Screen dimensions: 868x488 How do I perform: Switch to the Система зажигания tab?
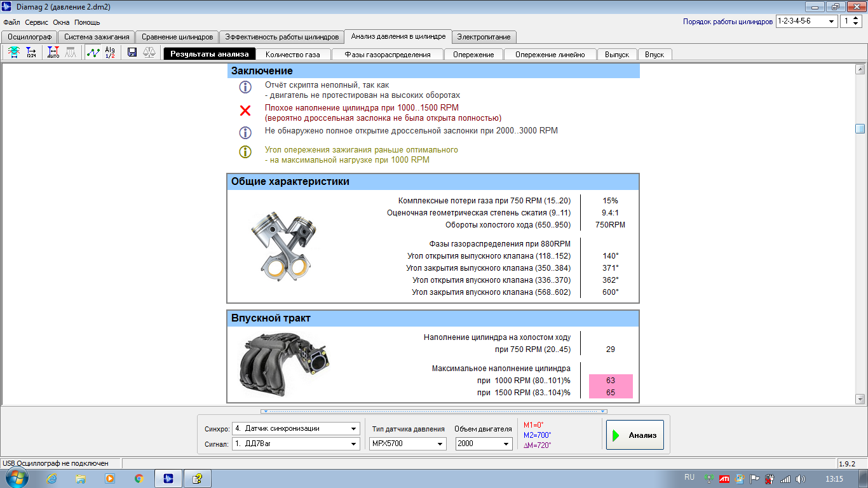pyautogui.click(x=97, y=37)
